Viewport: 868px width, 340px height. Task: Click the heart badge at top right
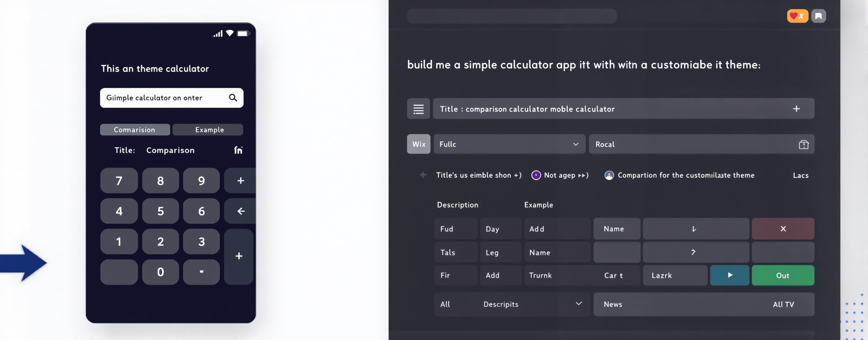797,16
